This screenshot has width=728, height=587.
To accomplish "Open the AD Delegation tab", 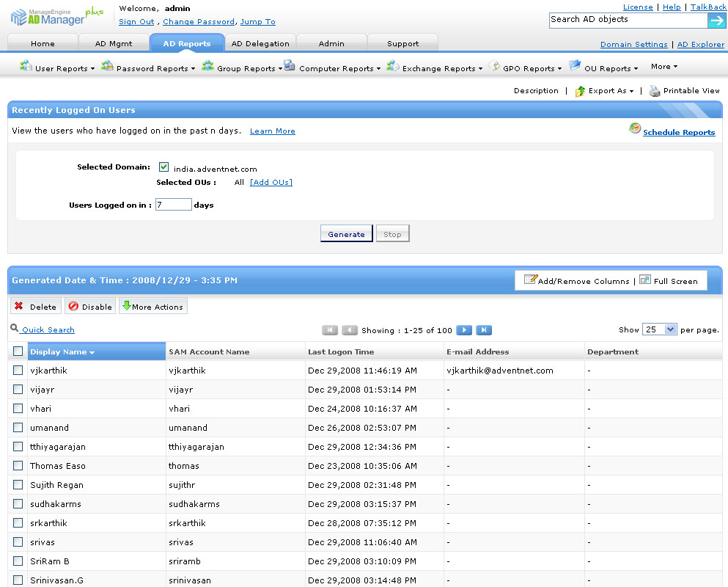I will coord(259,43).
